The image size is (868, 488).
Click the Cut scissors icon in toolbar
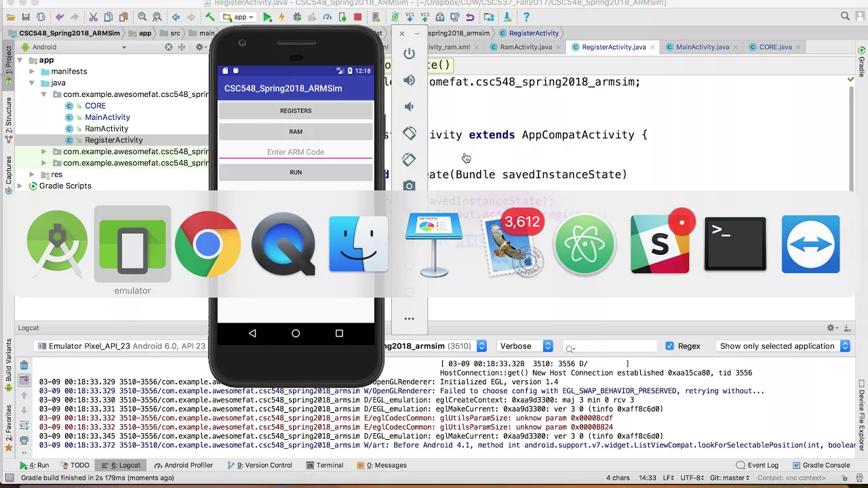point(94,17)
